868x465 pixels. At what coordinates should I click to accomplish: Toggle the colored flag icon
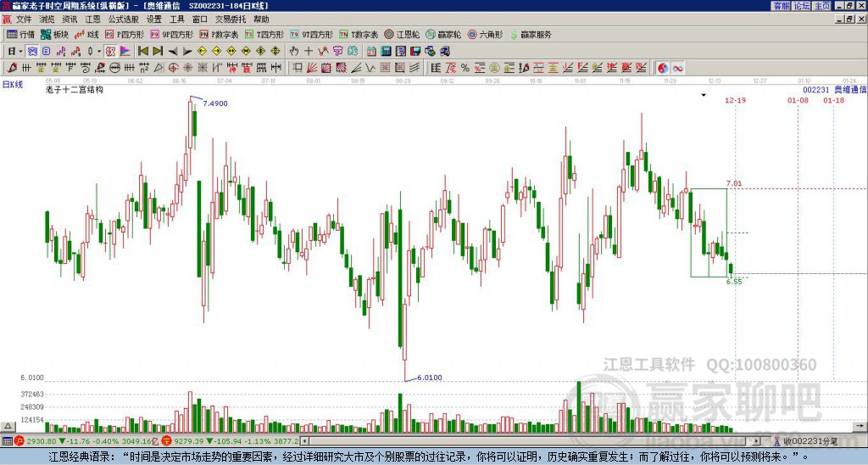point(125,52)
